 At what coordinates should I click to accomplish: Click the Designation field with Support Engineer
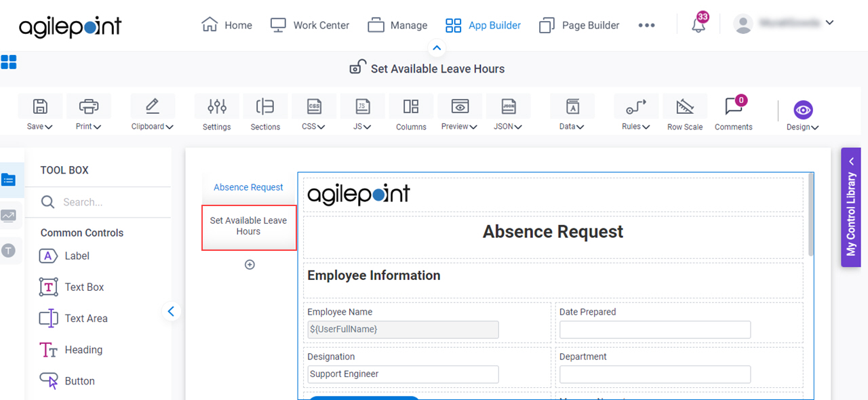pos(403,374)
